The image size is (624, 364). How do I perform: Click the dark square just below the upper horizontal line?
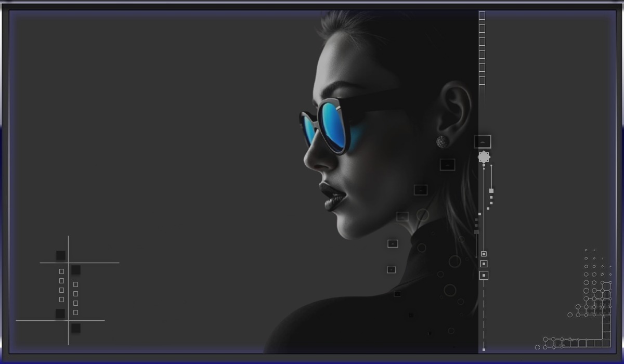76,270
